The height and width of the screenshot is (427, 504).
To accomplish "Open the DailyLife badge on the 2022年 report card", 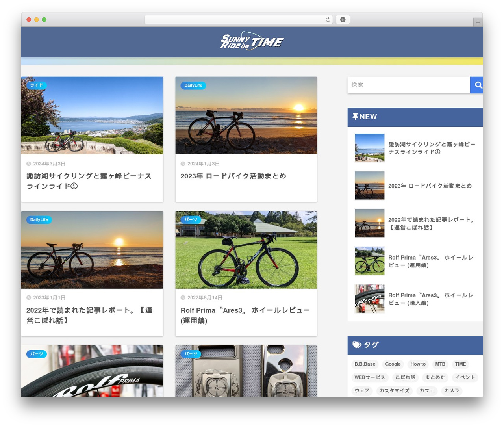I will [39, 220].
